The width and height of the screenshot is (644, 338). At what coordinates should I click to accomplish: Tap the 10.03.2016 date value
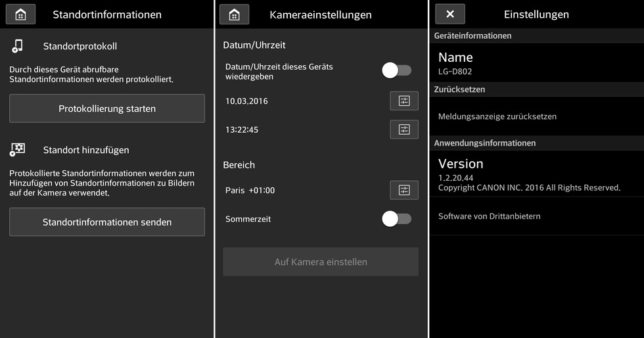[x=246, y=101]
